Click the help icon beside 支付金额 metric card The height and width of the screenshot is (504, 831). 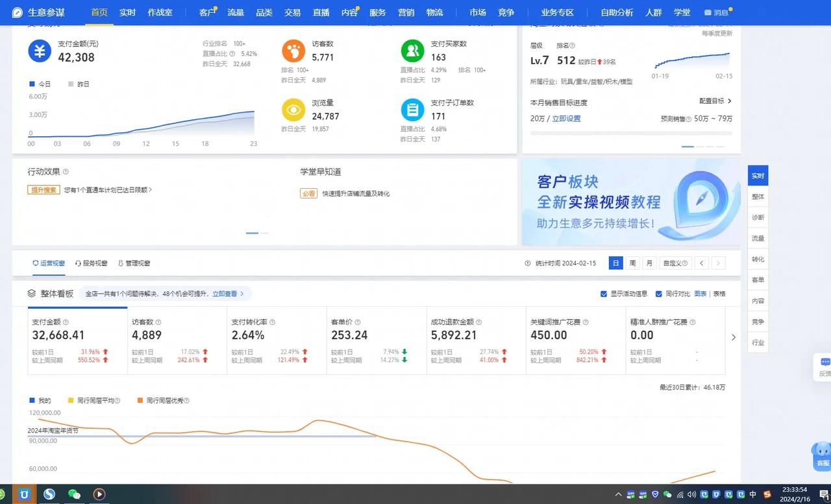pos(66,322)
